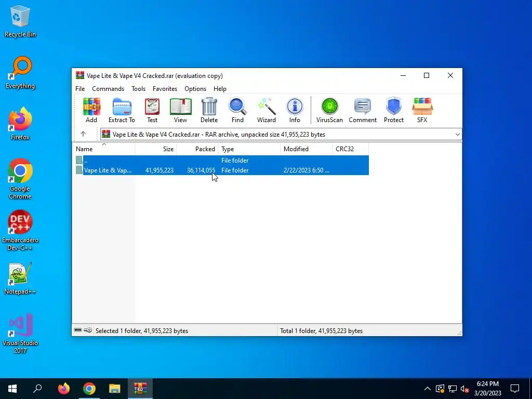Open the File menu
This screenshot has width=532, height=399.
tap(80, 88)
